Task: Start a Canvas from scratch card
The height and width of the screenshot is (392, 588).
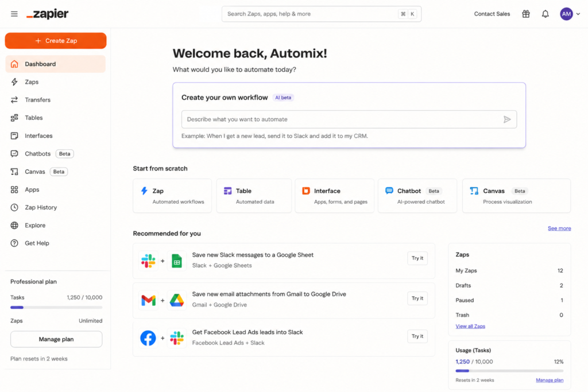Action: (516, 196)
